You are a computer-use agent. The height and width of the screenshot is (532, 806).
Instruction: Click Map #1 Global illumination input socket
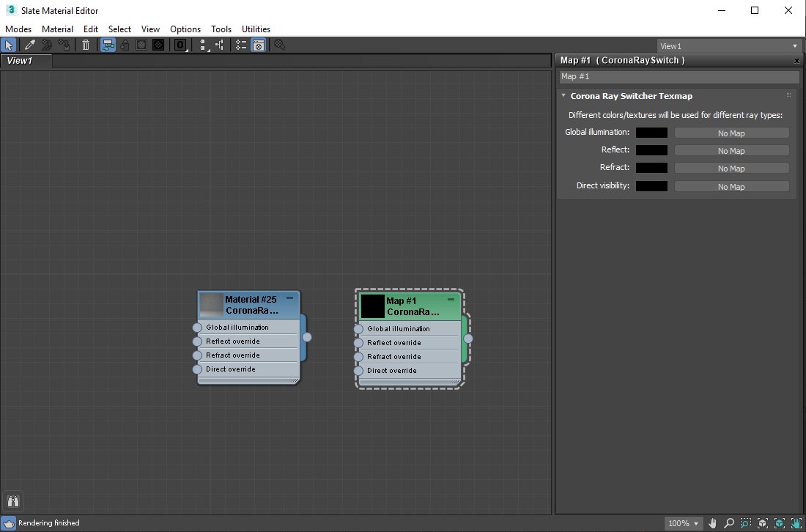[359, 329]
